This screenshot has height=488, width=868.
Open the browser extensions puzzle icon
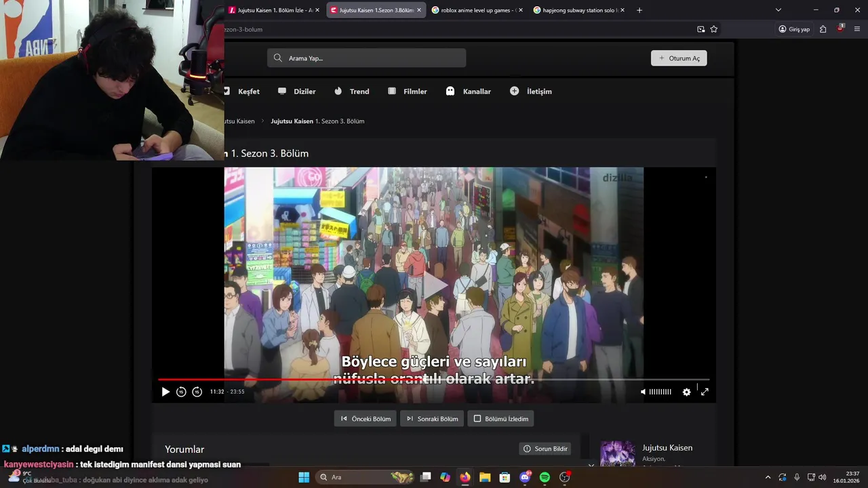point(823,29)
